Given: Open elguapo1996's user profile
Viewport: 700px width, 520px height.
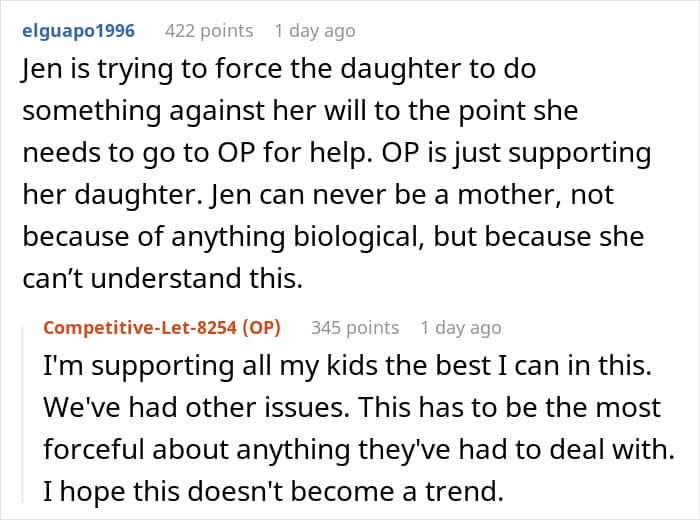Looking at the screenshot, I should pyautogui.click(x=78, y=31).
